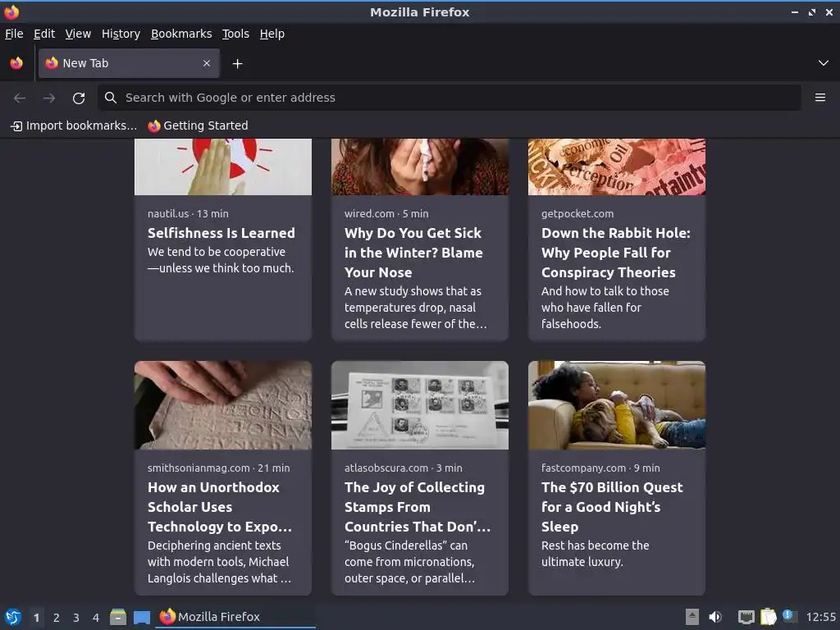Image resolution: width=840 pixels, height=630 pixels.
Task: Open the Getting Started bookmark
Action: click(199, 126)
